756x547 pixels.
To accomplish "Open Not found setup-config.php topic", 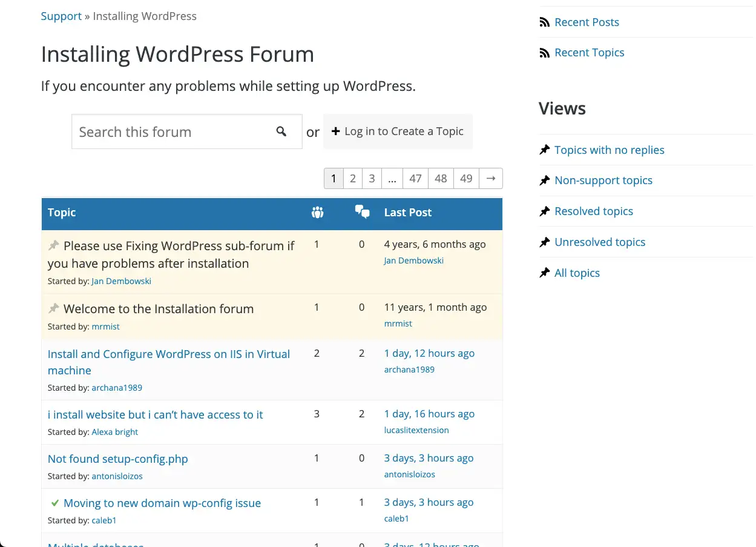I will 118,459.
